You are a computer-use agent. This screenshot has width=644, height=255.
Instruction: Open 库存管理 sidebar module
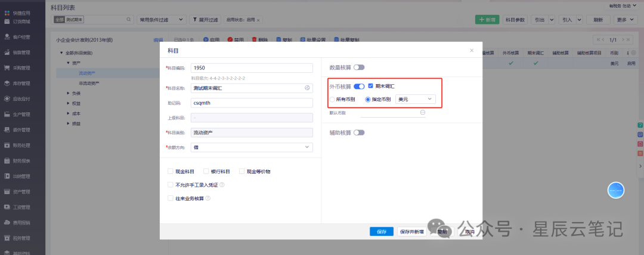pos(21,84)
